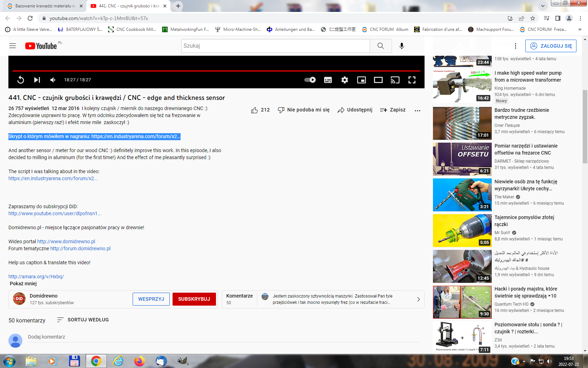This screenshot has width=588, height=368.
Task: Open the YouTube hamburger guide menu
Action: 13,46
